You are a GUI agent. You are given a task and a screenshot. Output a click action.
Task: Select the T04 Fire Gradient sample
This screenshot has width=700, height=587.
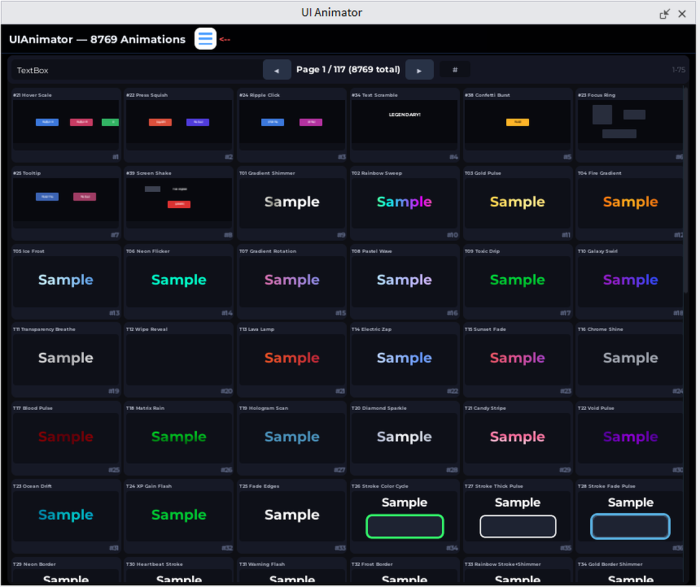point(630,202)
